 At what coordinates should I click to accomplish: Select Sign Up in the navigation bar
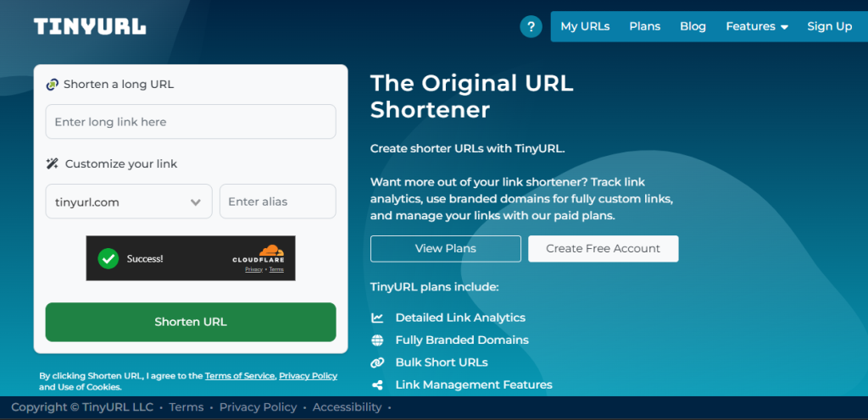coord(829,26)
